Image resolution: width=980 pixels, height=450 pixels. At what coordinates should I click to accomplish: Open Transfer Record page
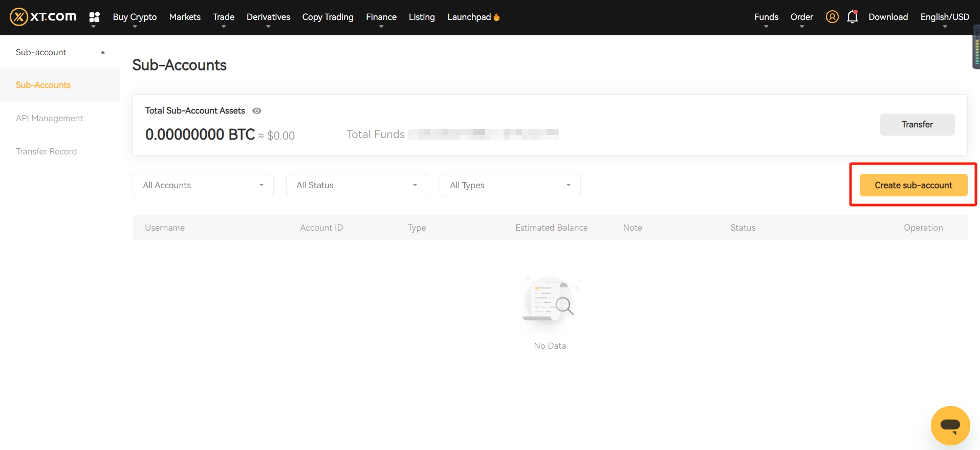point(46,151)
